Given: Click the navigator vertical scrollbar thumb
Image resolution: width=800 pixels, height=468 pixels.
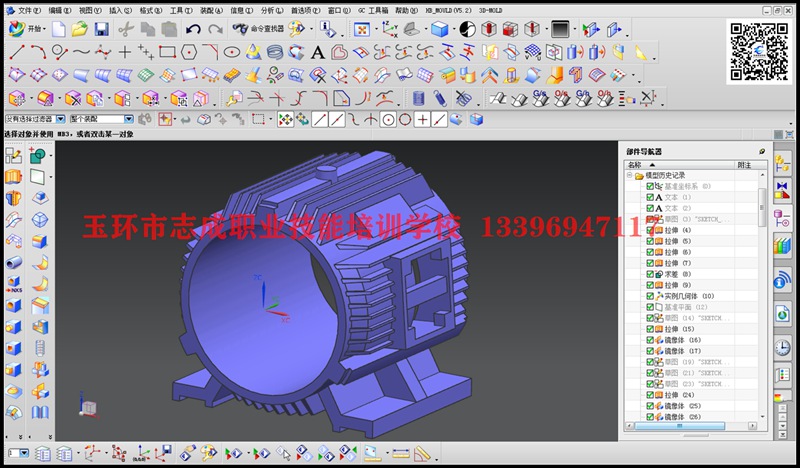Looking at the screenshot, I should (x=762, y=207).
